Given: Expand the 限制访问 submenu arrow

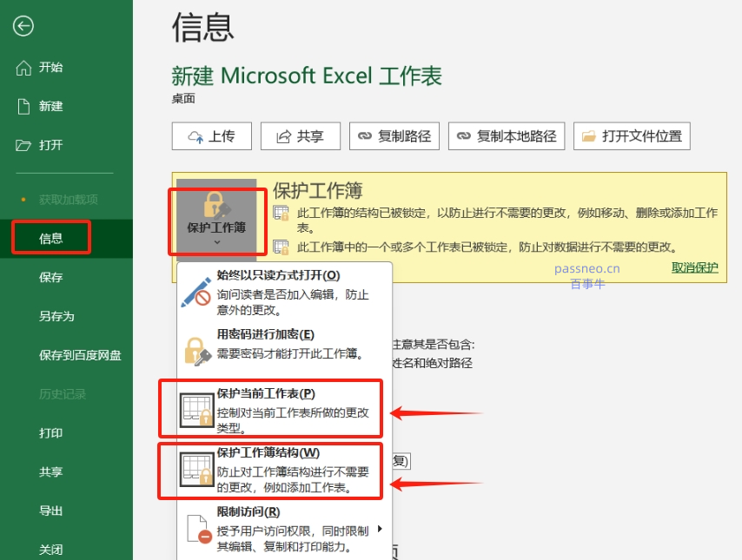Looking at the screenshot, I should point(380,529).
